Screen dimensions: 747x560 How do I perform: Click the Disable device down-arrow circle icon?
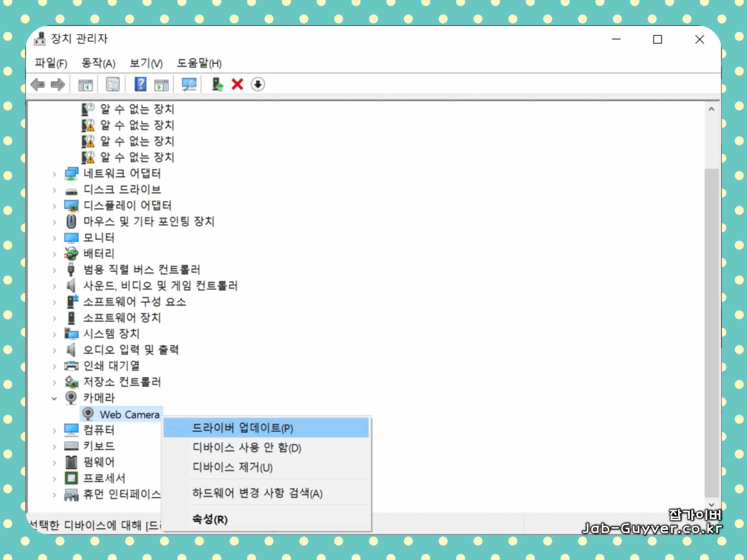(x=258, y=84)
